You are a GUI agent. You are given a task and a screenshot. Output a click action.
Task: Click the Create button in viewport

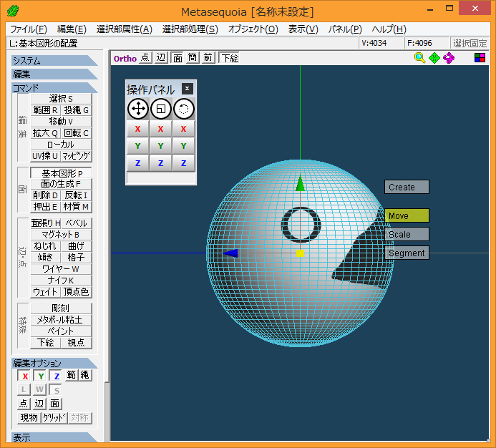[x=407, y=187]
